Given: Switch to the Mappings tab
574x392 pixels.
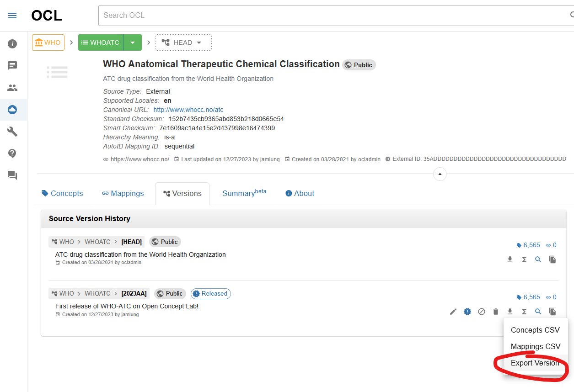Looking at the screenshot, I should click(x=123, y=194).
